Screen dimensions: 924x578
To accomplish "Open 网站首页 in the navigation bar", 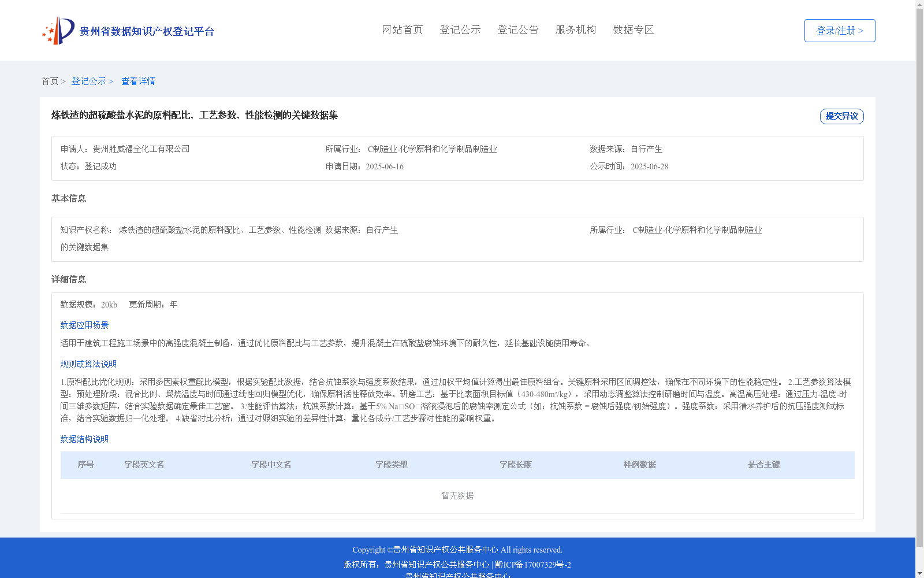I will tap(403, 29).
